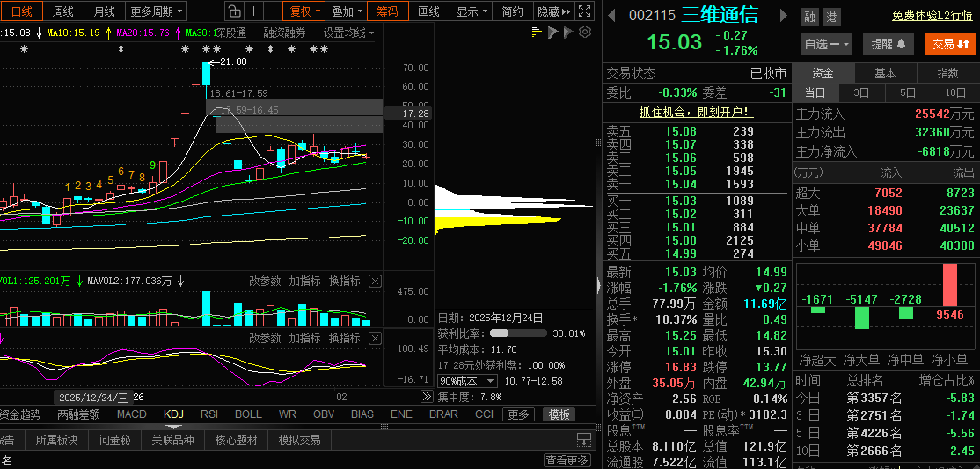The width and height of the screenshot is (980, 469).
Task: Switch to 月线 monthly chart
Action: 104,11
